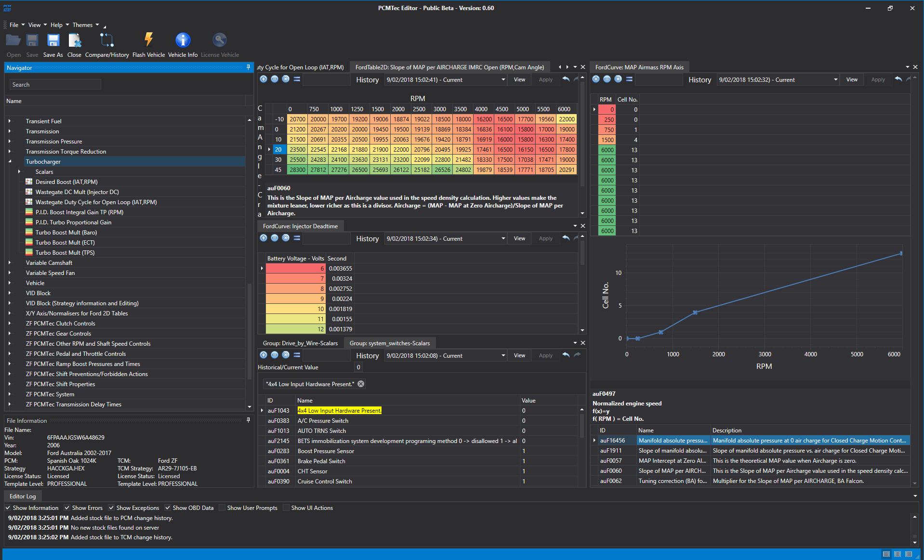924x560 pixels.
Task: Remove the 4x4 Low Input Hardware filter
Action: tap(361, 384)
